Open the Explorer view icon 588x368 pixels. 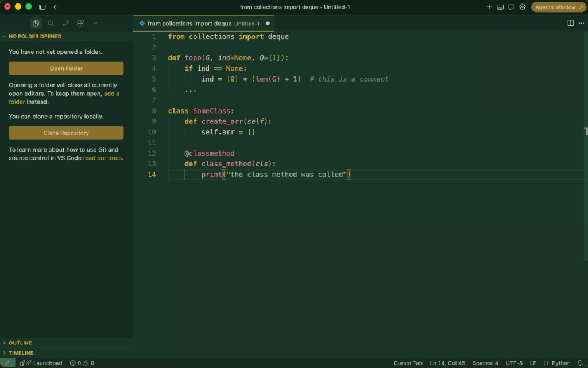[36, 23]
